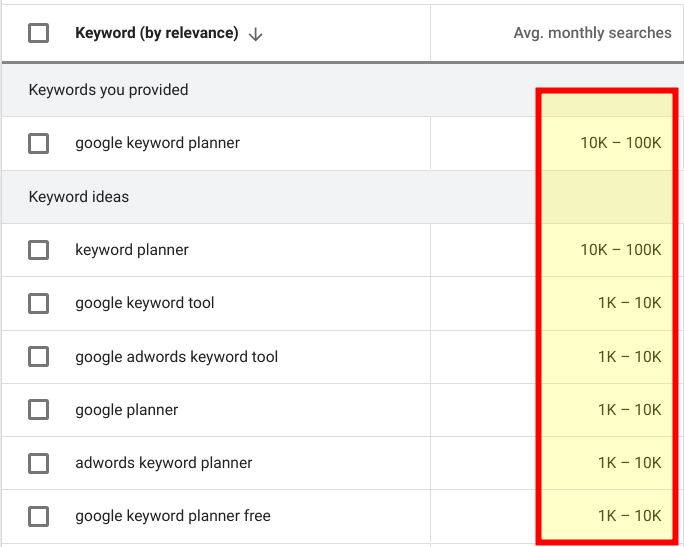Viewport: 684px width, 547px height.
Task: Click 'google keyword planner free' keyword text
Action: (x=173, y=516)
